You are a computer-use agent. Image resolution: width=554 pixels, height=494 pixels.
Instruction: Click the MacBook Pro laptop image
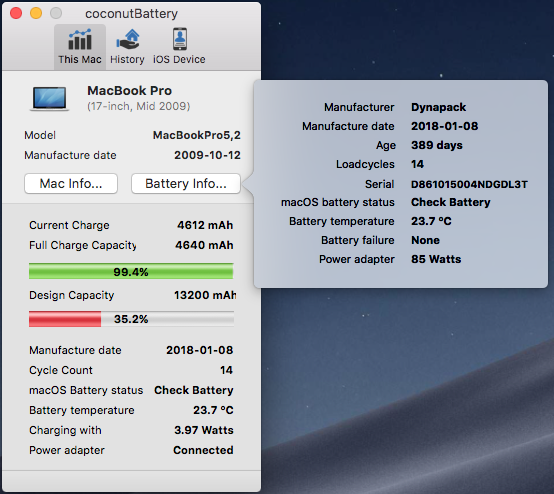point(49,99)
